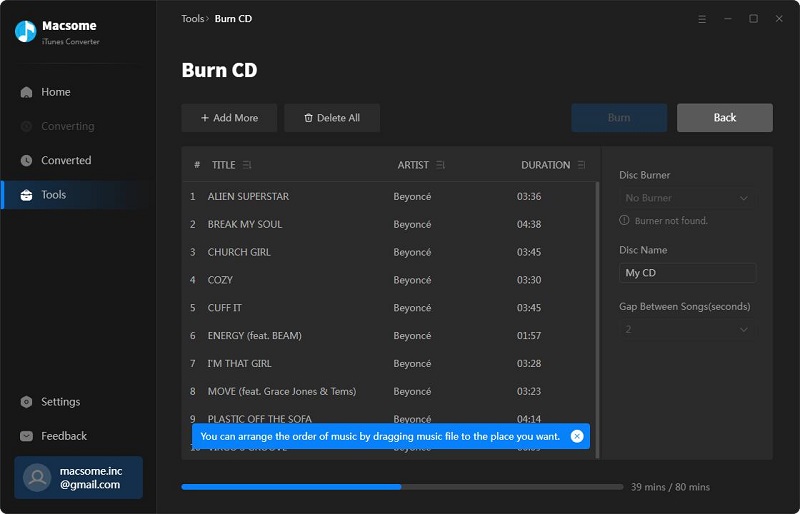Select the CUFF IT track
The width and height of the screenshot is (800, 514).
[388, 308]
